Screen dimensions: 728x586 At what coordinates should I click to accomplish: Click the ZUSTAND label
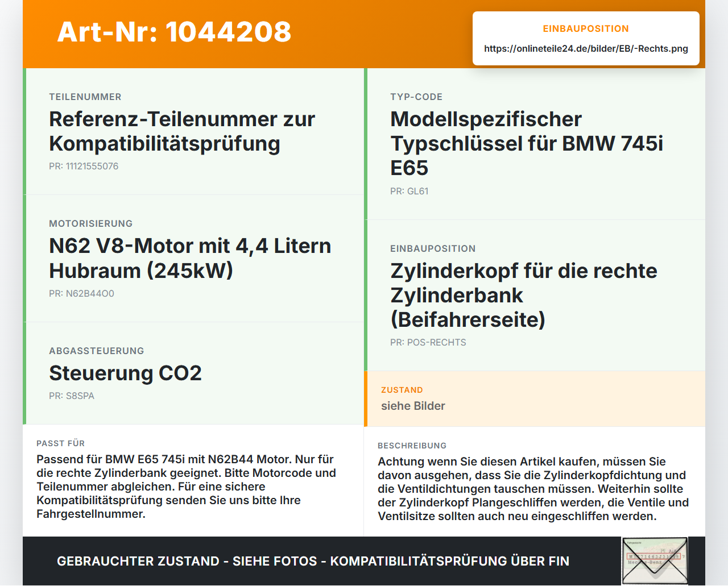(402, 390)
